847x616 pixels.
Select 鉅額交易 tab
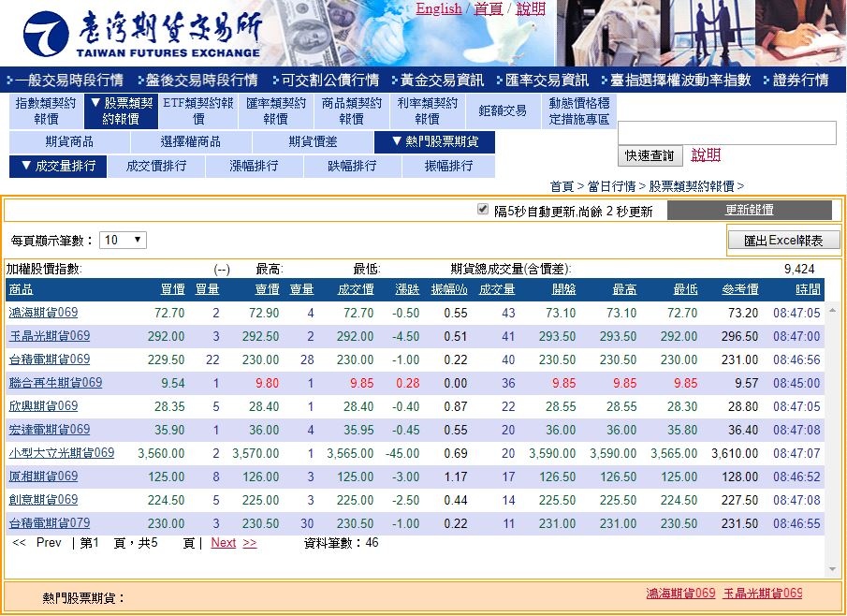point(503,110)
